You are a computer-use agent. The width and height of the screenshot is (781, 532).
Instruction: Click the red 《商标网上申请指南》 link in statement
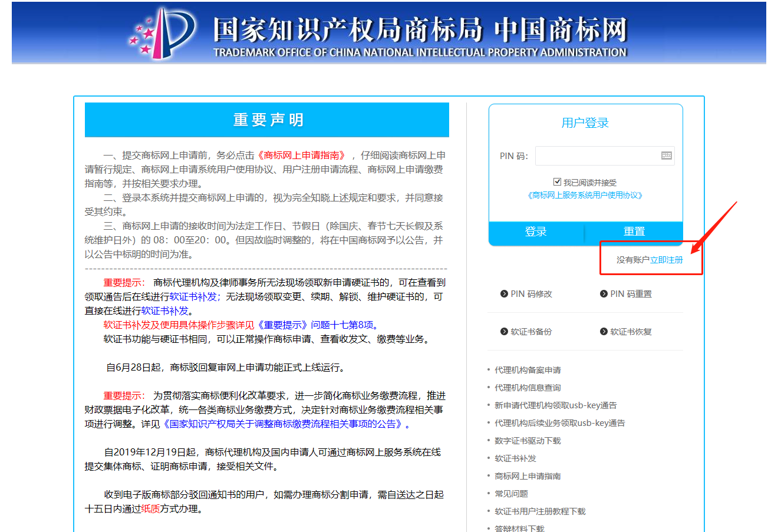coord(302,156)
